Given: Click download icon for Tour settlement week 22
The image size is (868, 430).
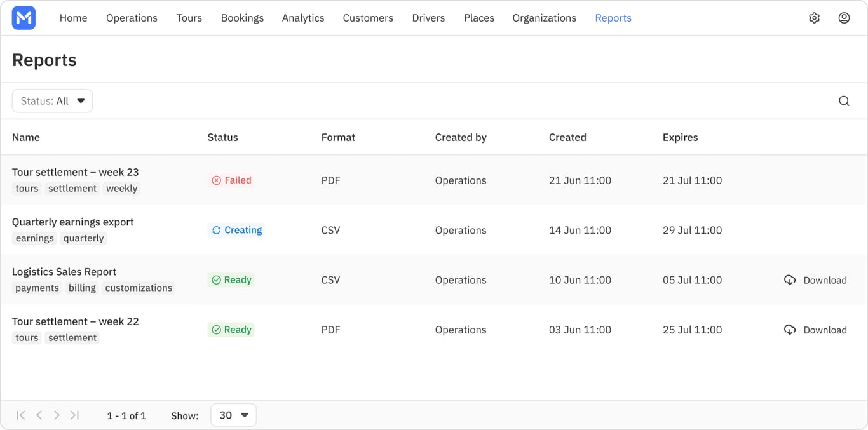Looking at the screenshot, I should (x=790, y=330).
